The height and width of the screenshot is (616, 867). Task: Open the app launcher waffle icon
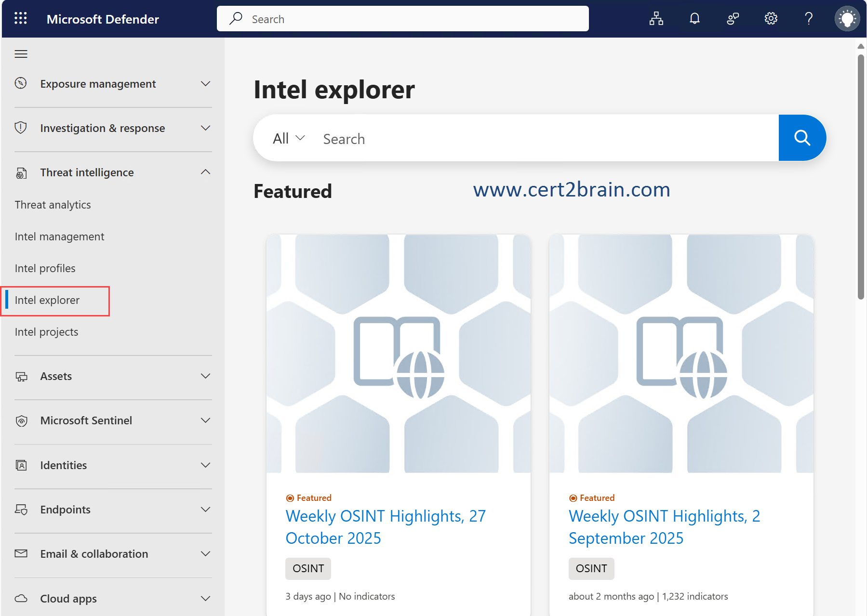[21, 19]
